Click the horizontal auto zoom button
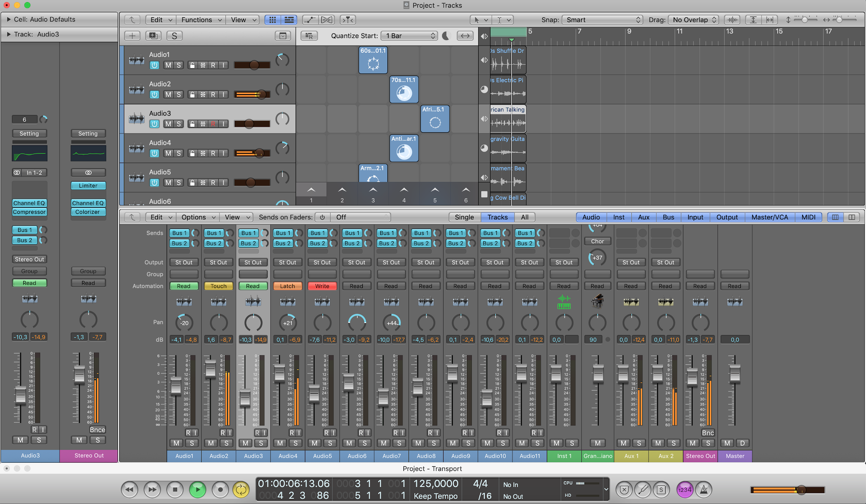Image resolution: width=866 pixels, height=504 pixels. tap(770, 20)
